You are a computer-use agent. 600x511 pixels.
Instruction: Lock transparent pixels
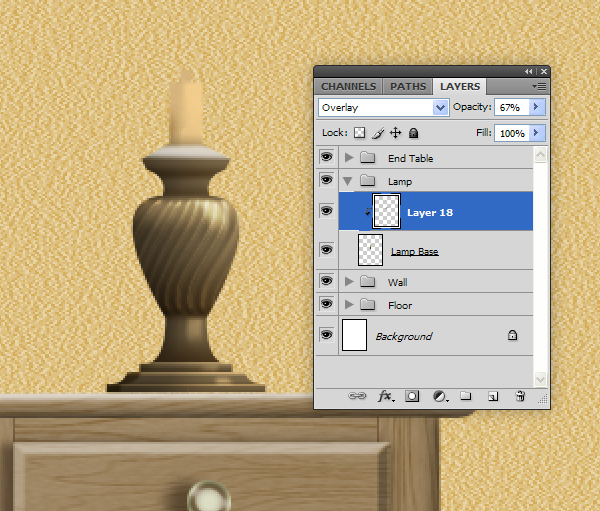pyautogui.click(x=360, y=133)
